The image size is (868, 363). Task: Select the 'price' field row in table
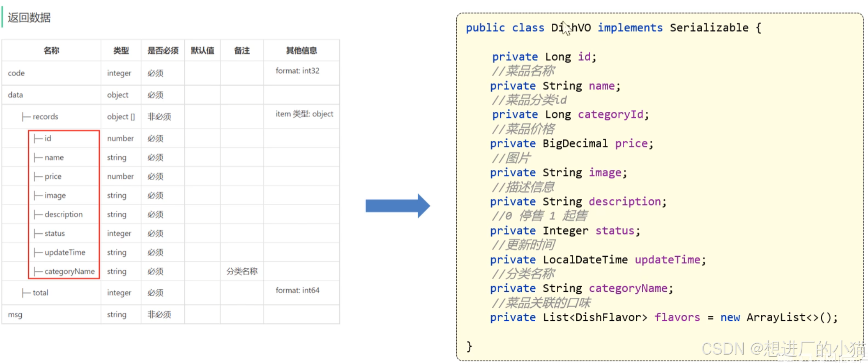coord(48,176)
